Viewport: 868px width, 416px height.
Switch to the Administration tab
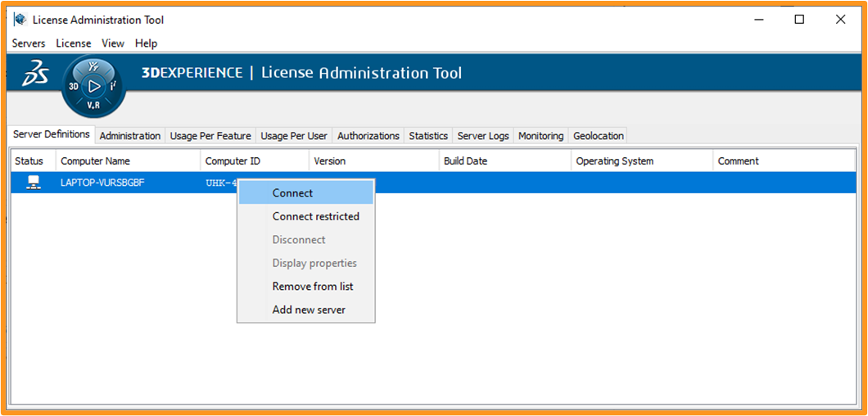(x=129, y=136)
